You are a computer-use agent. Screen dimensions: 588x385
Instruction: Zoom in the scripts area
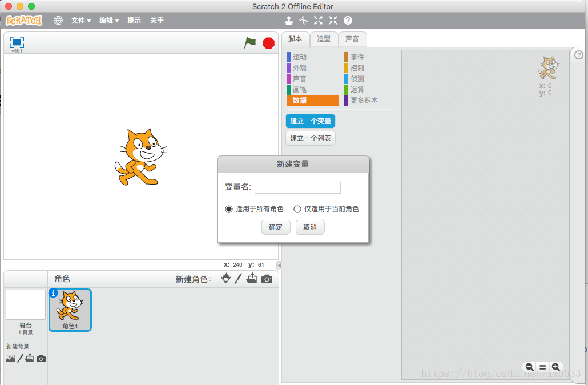pos(556,367)
